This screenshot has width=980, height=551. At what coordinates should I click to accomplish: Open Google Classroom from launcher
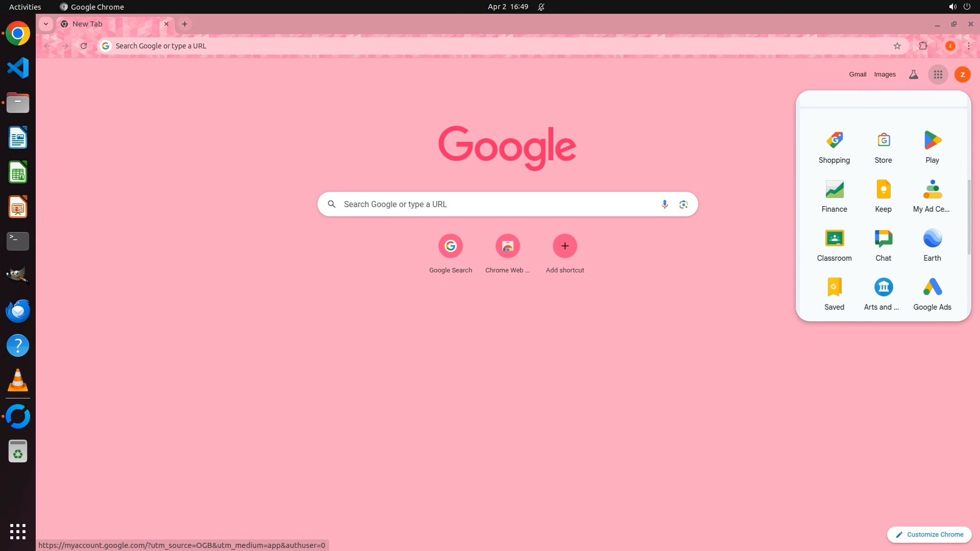(834, 245)
